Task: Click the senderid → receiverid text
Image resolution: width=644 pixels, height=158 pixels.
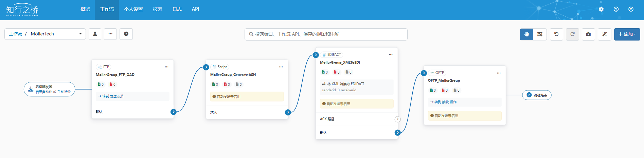Action: pos(339,90)
